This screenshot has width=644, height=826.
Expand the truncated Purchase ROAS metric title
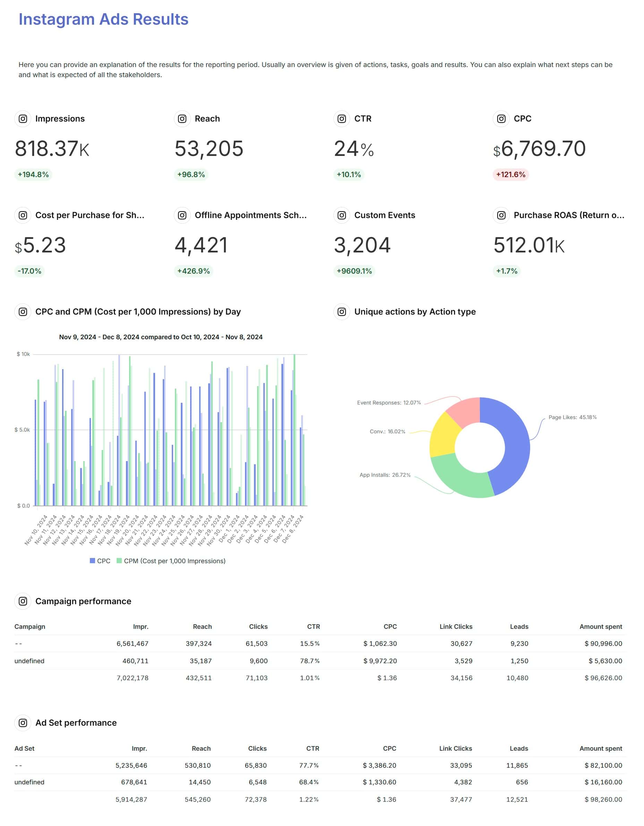pos(568,215)
